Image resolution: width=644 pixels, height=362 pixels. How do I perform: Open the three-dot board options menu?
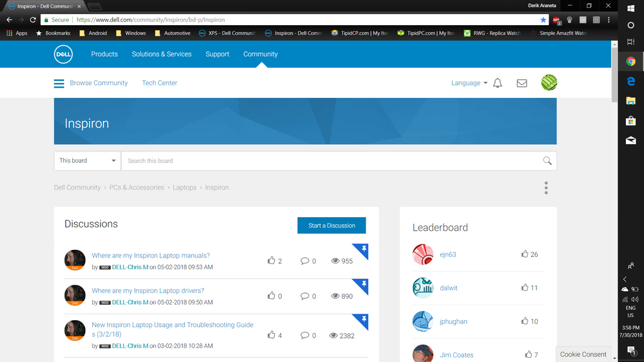546,188
